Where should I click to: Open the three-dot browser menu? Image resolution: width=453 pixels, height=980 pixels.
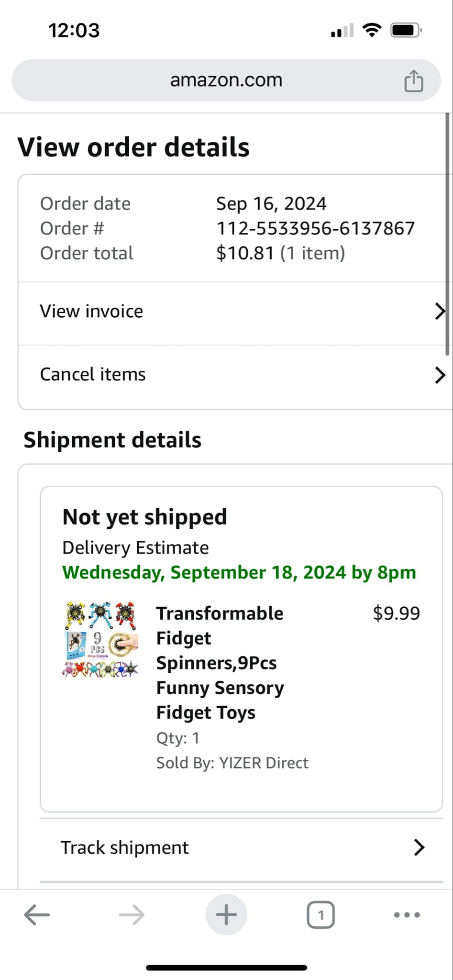pyautogui.click(x=407, y=915)
